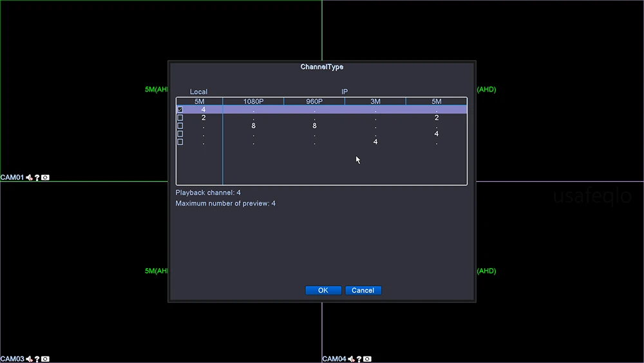Click Cancel to dismiss ChannelType dialog

(363, 290)
